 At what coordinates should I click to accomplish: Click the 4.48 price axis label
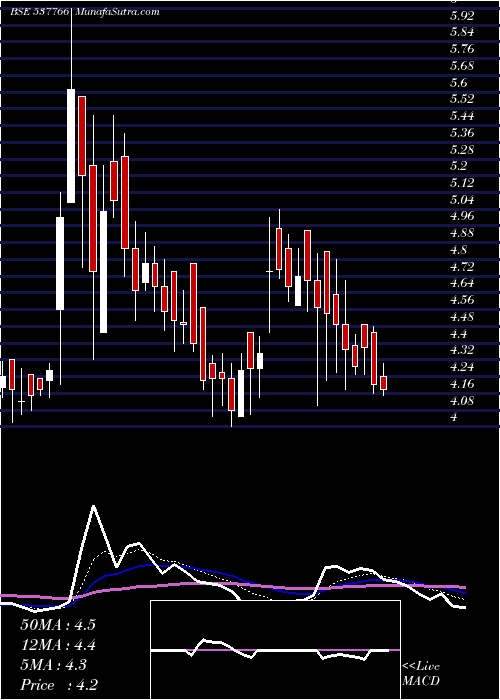point(462,317)
